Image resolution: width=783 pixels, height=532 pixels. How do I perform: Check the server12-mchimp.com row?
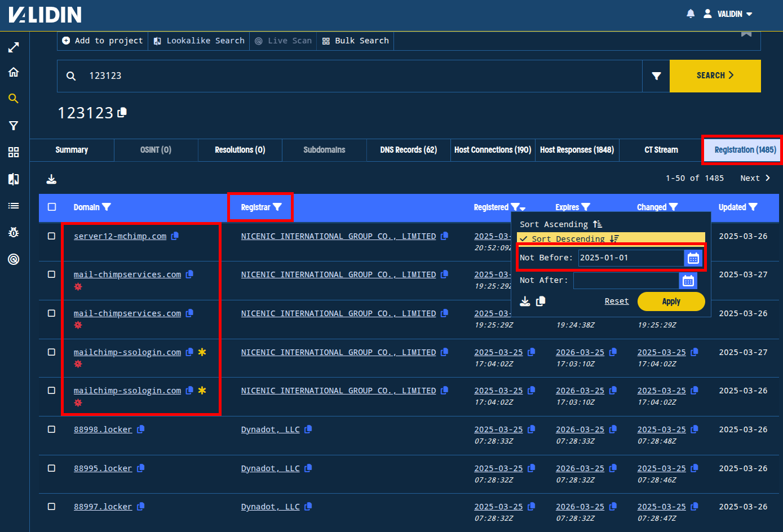(51, 236)
